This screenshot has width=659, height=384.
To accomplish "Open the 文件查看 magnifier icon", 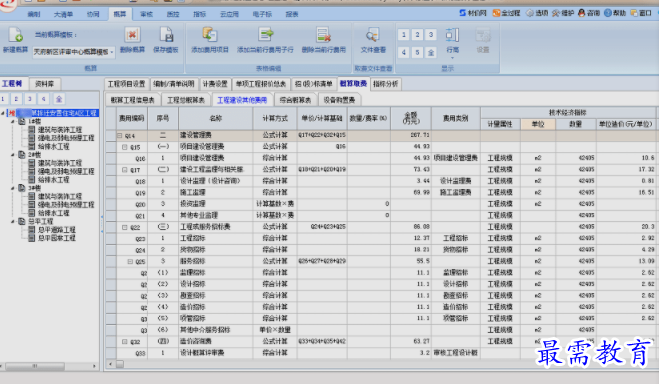I will 372,35.
